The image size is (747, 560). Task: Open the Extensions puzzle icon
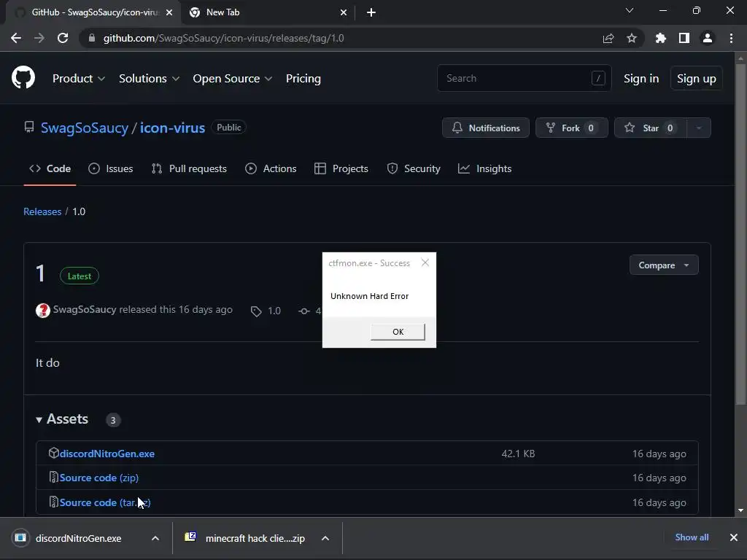[x=660, y=38]
